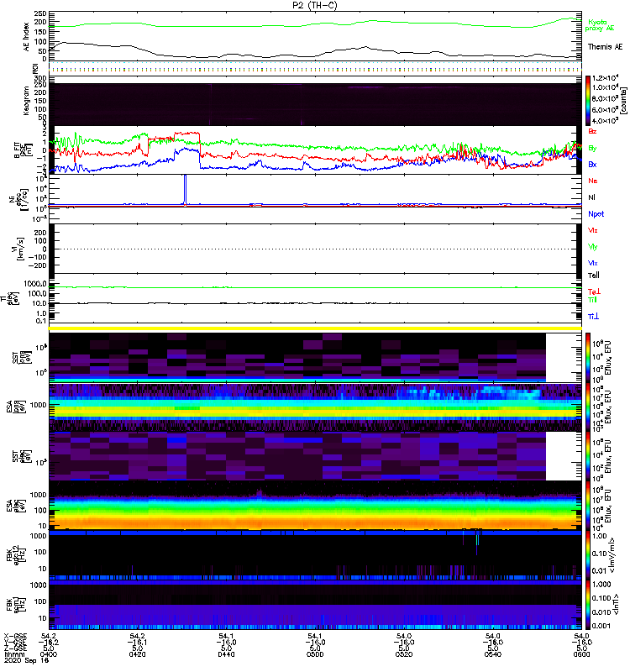Click the FBK edc12 mV/m color bar

pos(588,555)
